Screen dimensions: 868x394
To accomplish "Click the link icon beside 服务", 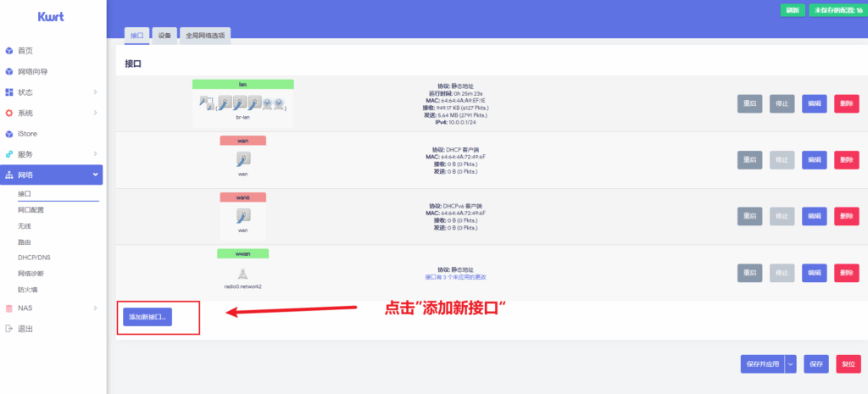I will [x=9, y=154].
